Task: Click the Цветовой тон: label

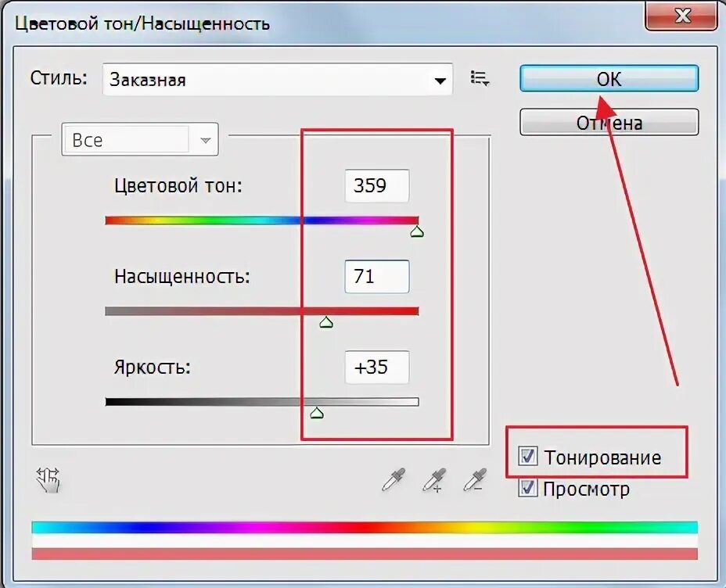Action: coord(178,186)
